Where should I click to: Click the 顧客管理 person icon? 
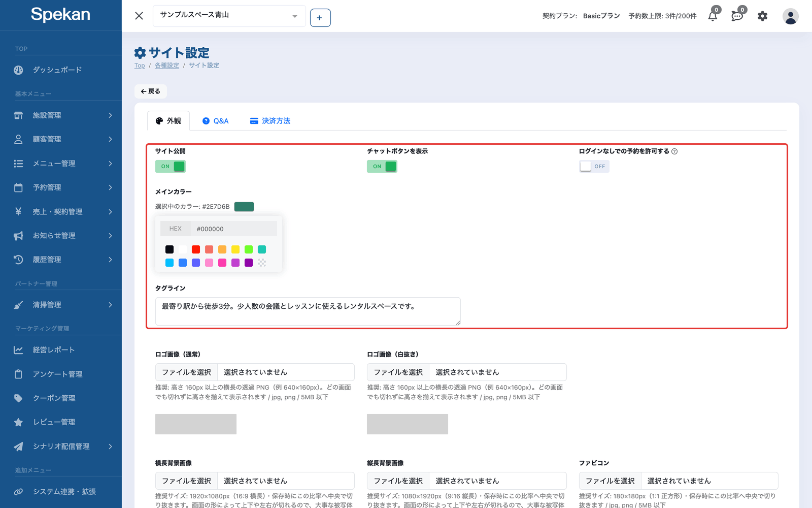coord(18,139)
